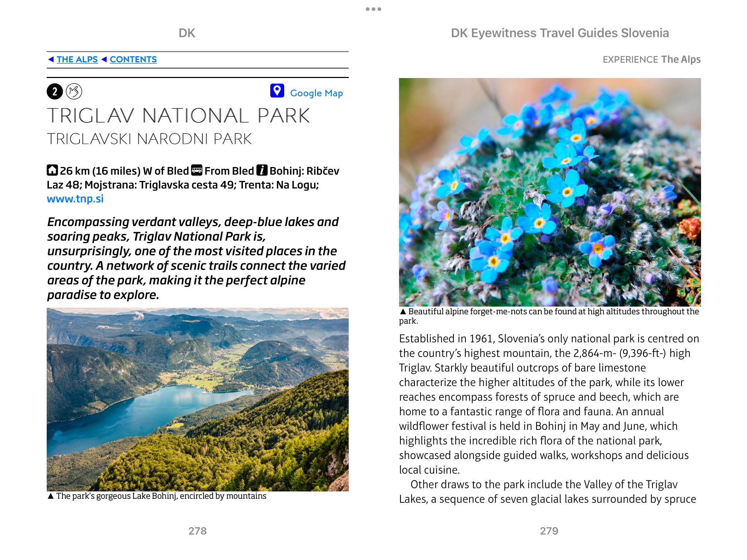This screenshot has height=560, width=747.
Task: Tap the blue Google Map pin icon
Action: coord(277,91)
